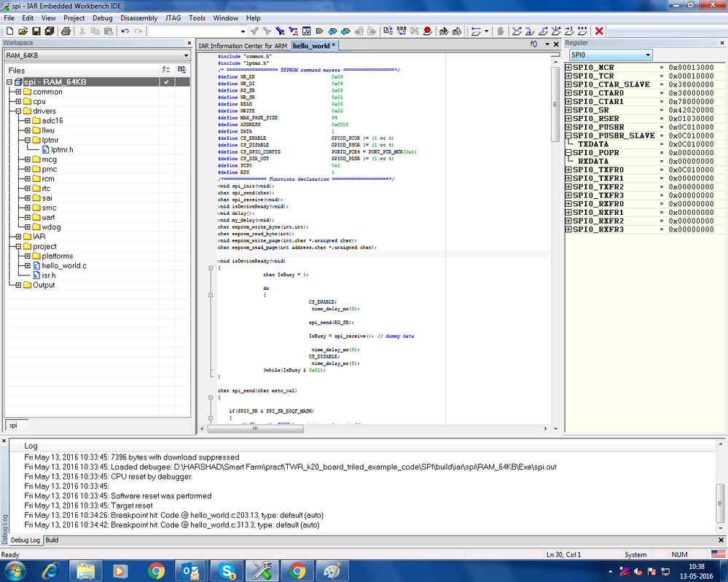Viewport: 728px width, 582px height.
Task: Select lptmr.h file in workspace tree
Action: (61, 149)
